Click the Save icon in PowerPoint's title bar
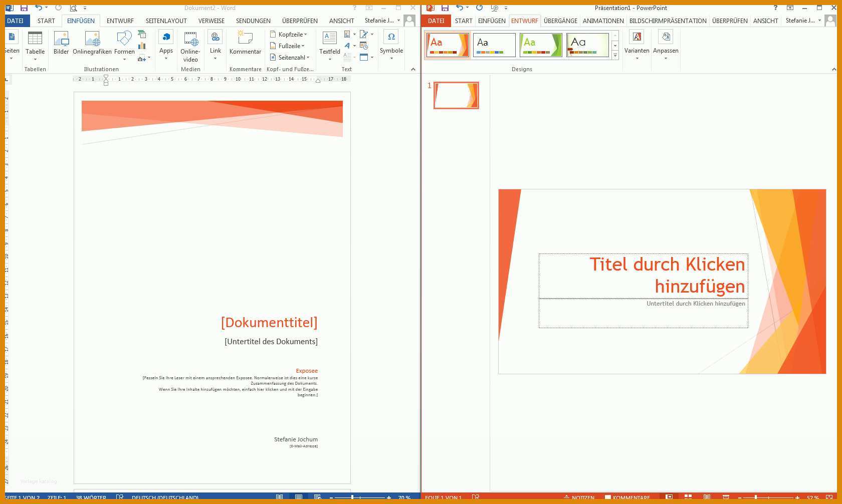 (445, 8)
